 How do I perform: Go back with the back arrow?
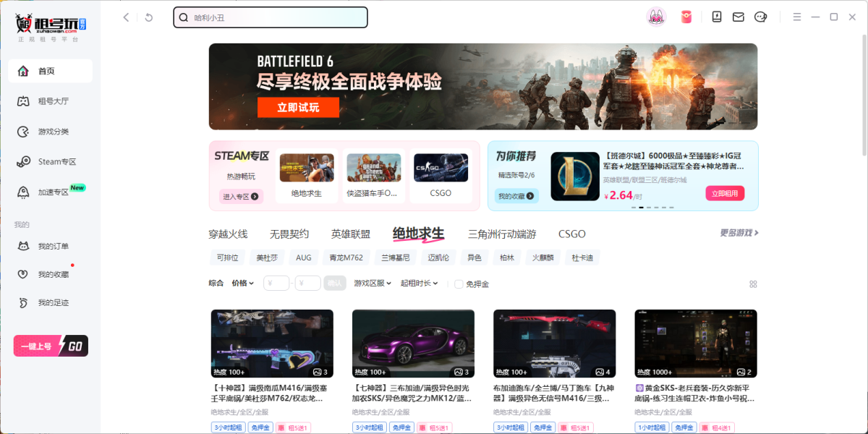tap(127, 17)
